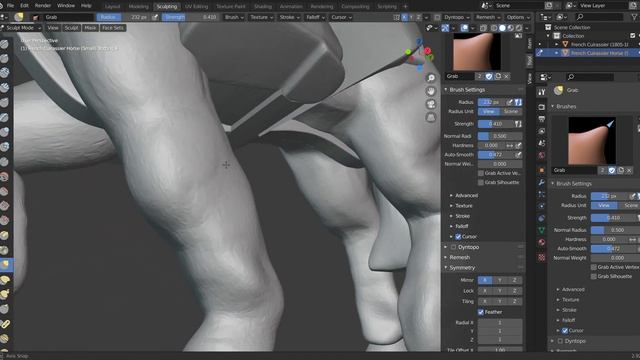
Task: Open Physics properties tab icon
Action: click(541, 206)
